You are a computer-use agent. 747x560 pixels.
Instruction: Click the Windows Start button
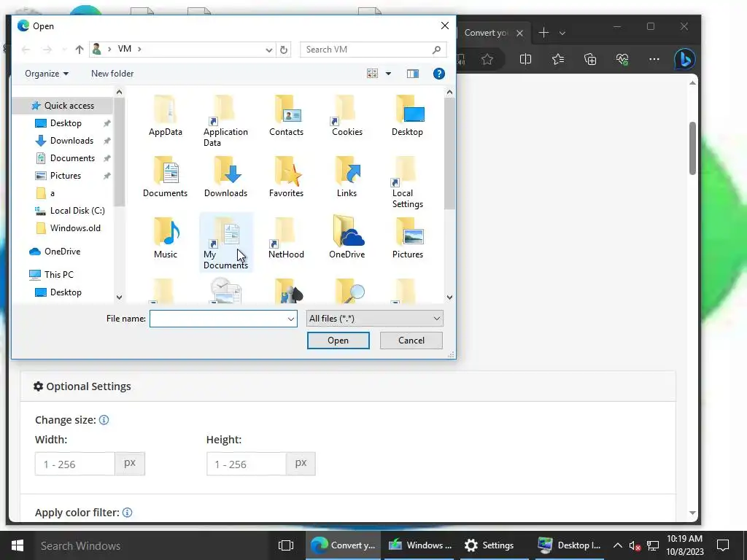(18, 545)
